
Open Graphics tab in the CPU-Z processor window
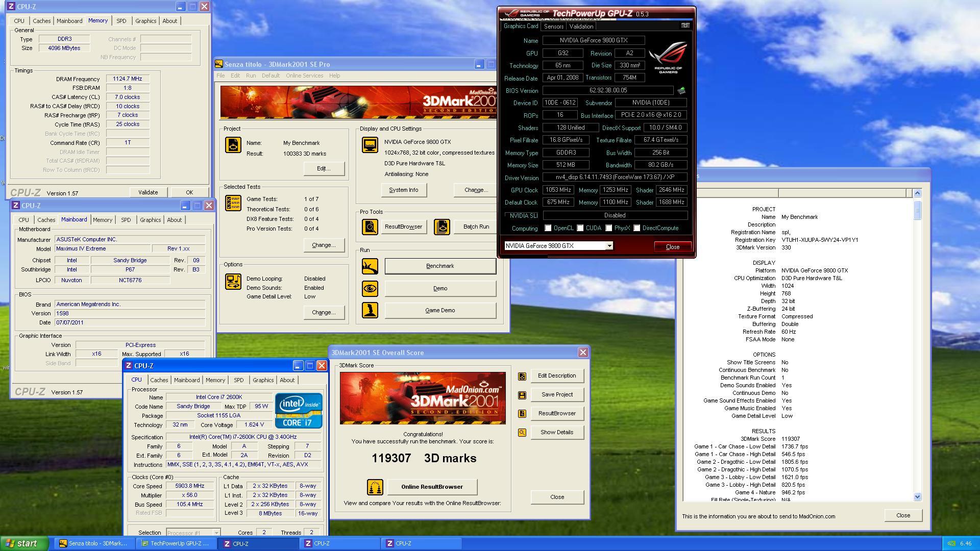[263, 380]
